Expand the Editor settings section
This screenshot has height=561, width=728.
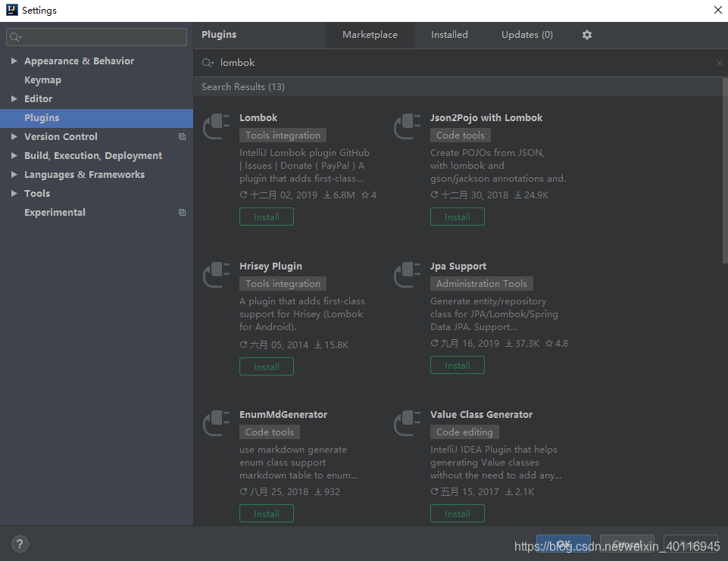[x=14, y=99]
